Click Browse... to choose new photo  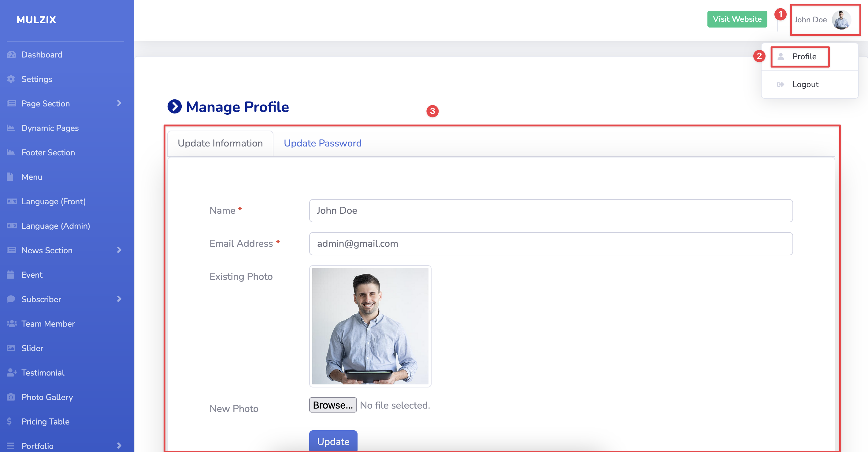(x=333, y=405)
